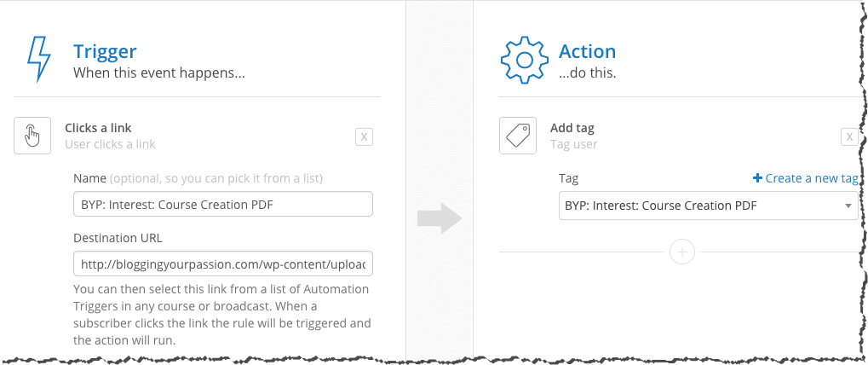Click the gear Action icon

coord(524,60)
